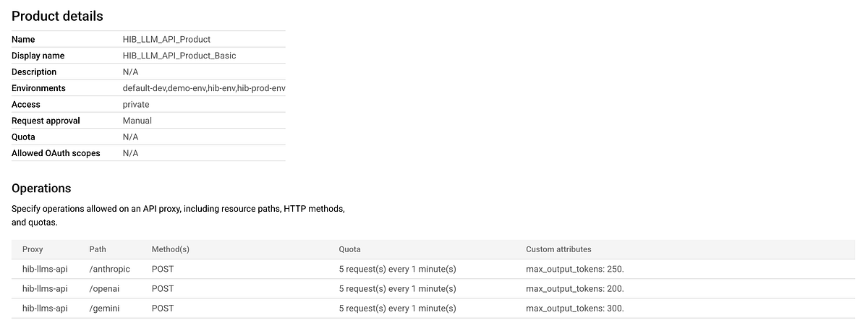Click the Path column header
This screenshot has height=336, width=868.
click(x=98, y=249)
